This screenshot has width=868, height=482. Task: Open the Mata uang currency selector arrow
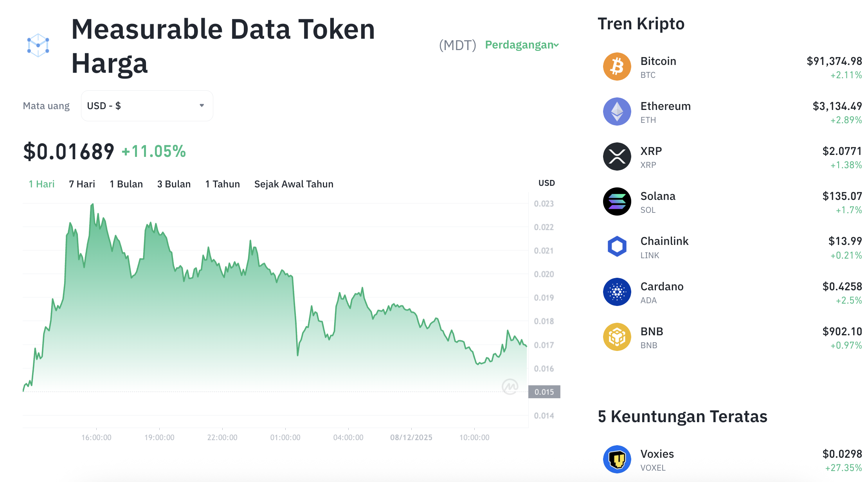202,105
